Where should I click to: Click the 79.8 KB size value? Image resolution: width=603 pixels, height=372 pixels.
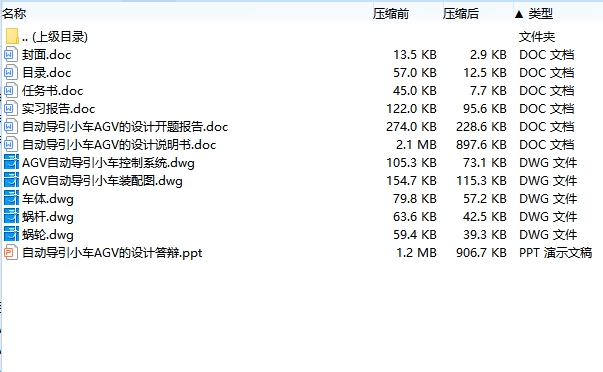(x=415, y=199)
